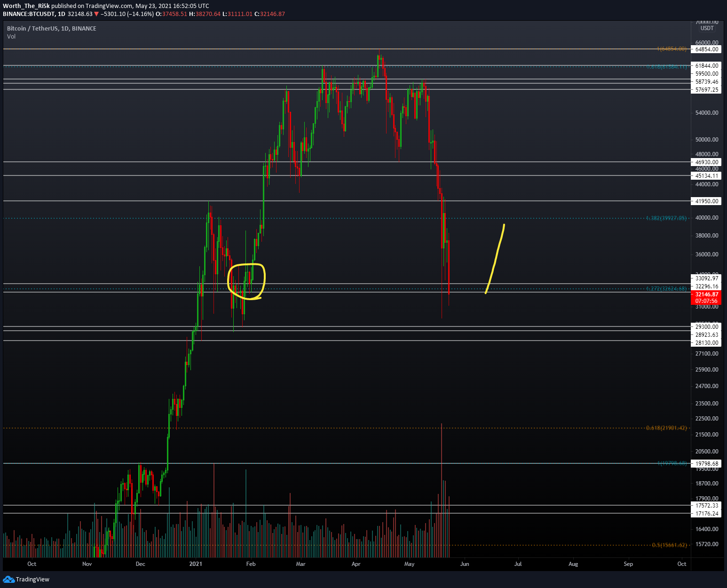Click the 07:07:56 countdown timer

(706, 301)
